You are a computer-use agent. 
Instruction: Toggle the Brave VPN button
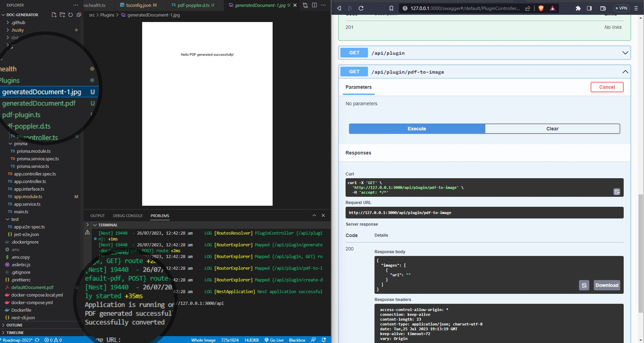pyautogui.click(x=621, y=8)
